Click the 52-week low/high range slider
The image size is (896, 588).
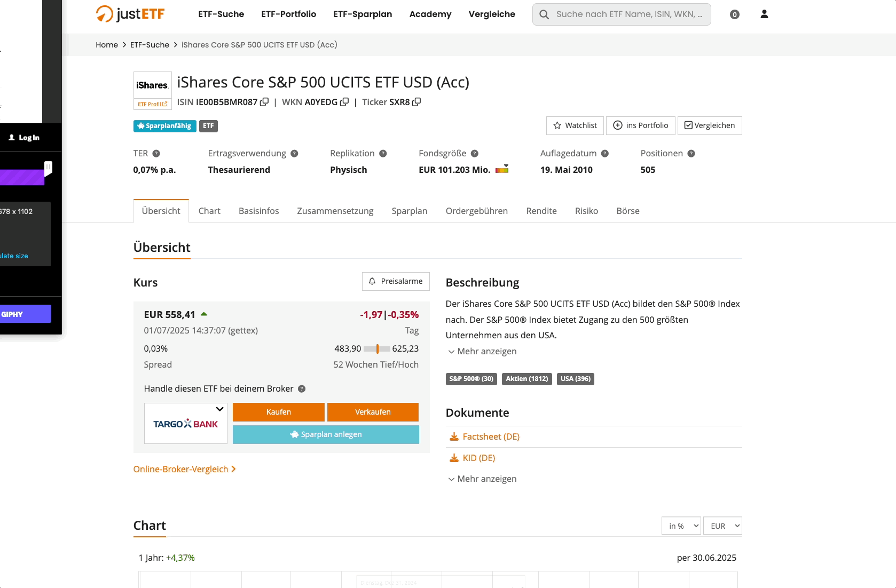pyautogui.click(x=377, y=349)
